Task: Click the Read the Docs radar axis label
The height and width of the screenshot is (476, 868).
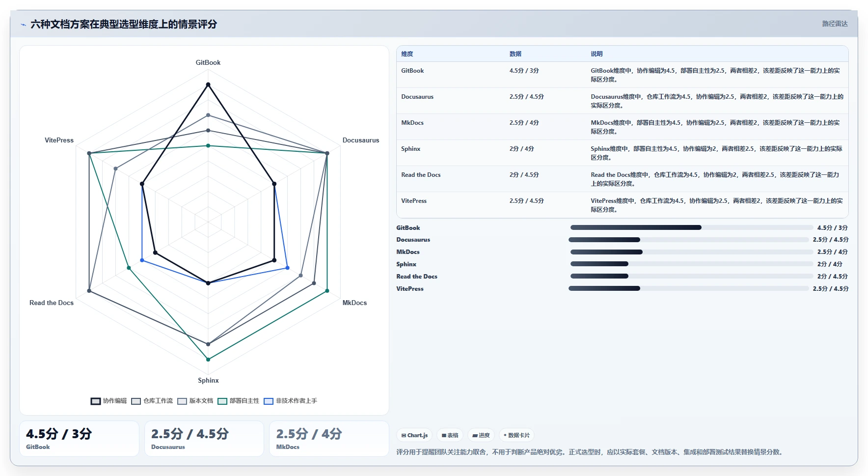Action: 52,303
